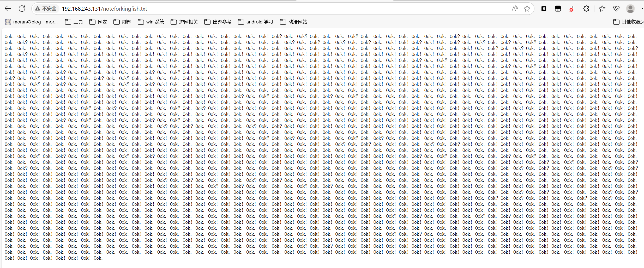
Task: Open the android 学习 bookmarks folder
Action: 256,22
